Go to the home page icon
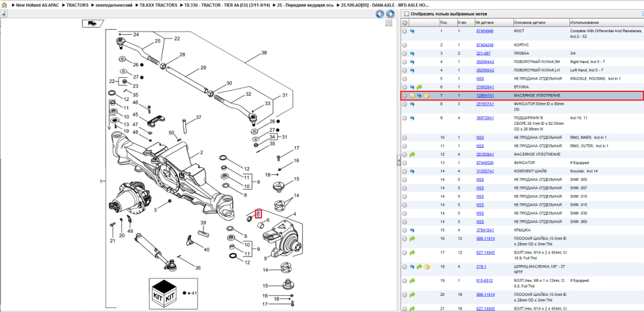 pyautogui.click(x=4, y=5)
